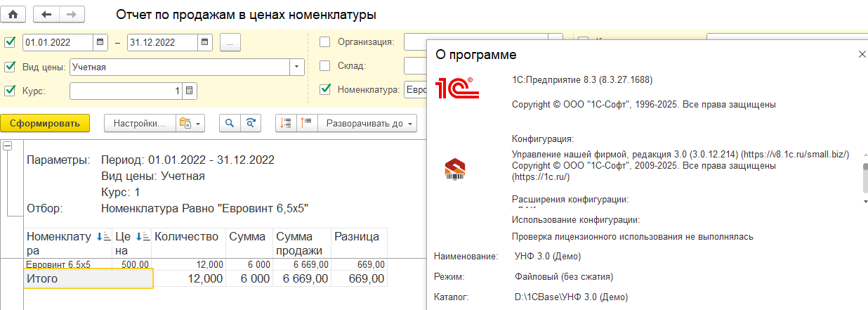Image resolution: width=868 pixels, height=310 pixels.
Task: Open calculator for the Курс field
Action: (x=190, y=90)
